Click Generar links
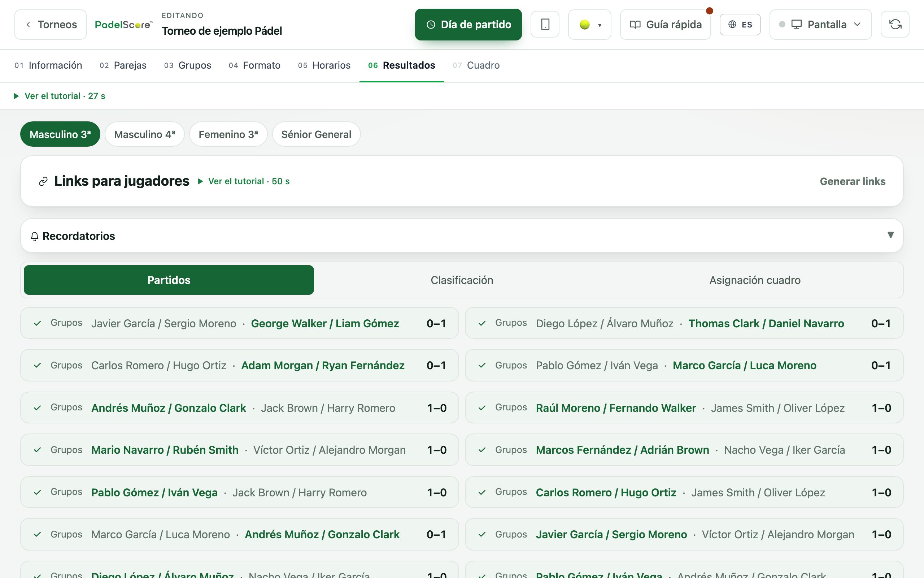Image resolution: width=924 pixels, height=578 pixels. 852,181
